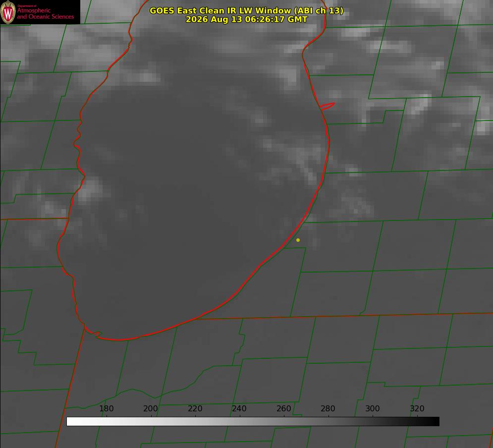Click the small red peninsula outline on east shore
Image resolution: width=493 pixels, height=448 pixels.
(327, 106)
